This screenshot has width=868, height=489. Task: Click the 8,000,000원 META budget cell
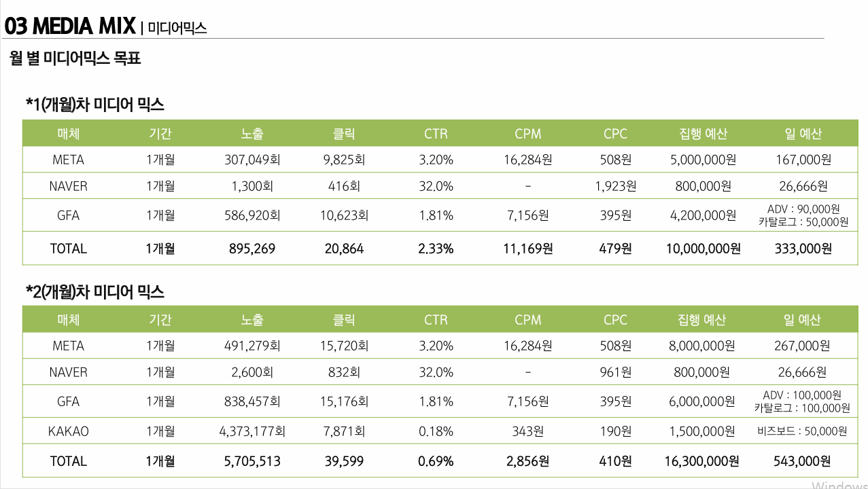coord(701,346)
